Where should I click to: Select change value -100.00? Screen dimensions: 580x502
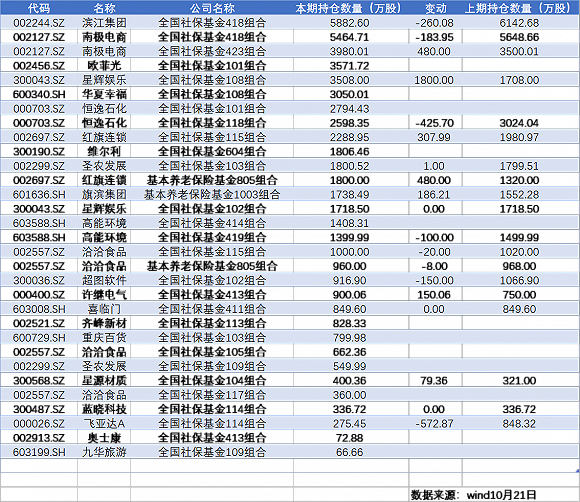coord(434,237)
